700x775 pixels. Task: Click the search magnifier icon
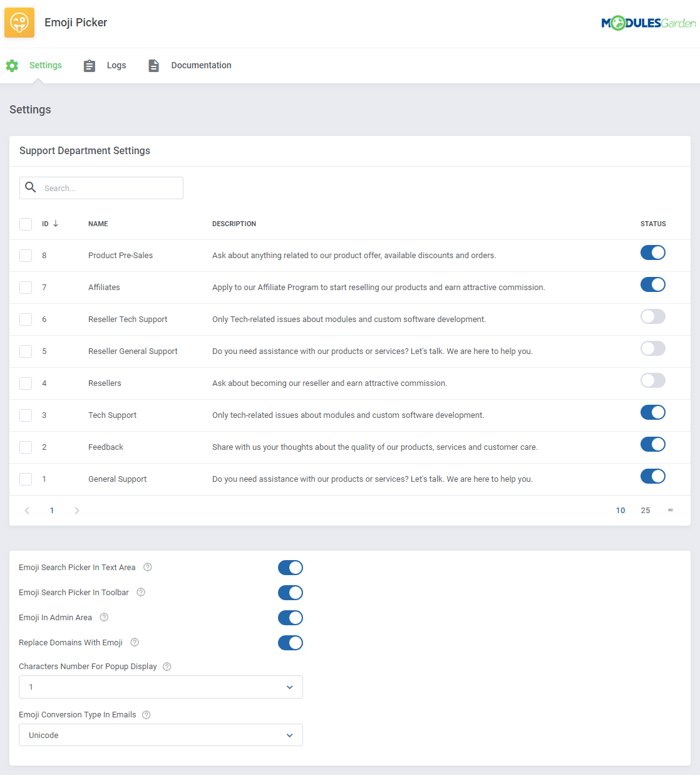pyautogui.click(x=30, y=187)
